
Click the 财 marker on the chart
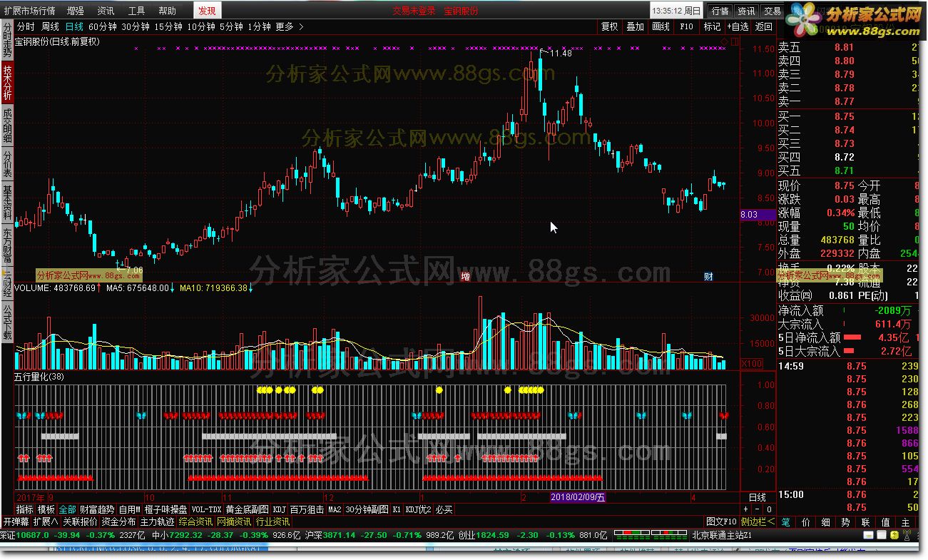[x=708, y=276]
